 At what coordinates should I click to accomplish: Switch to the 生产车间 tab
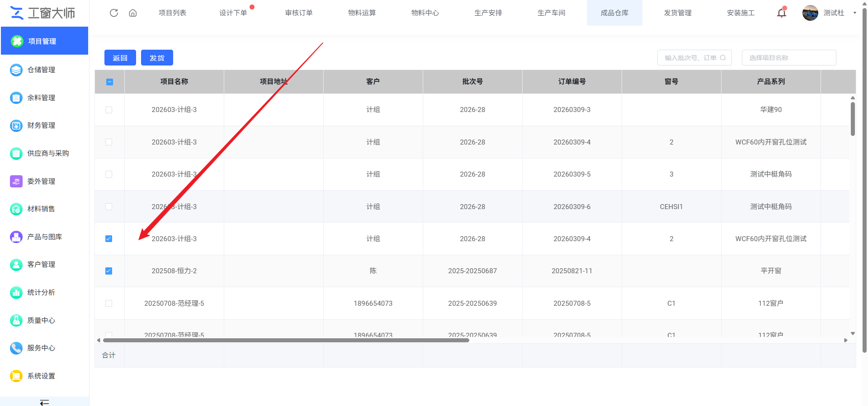click(551, 13)
